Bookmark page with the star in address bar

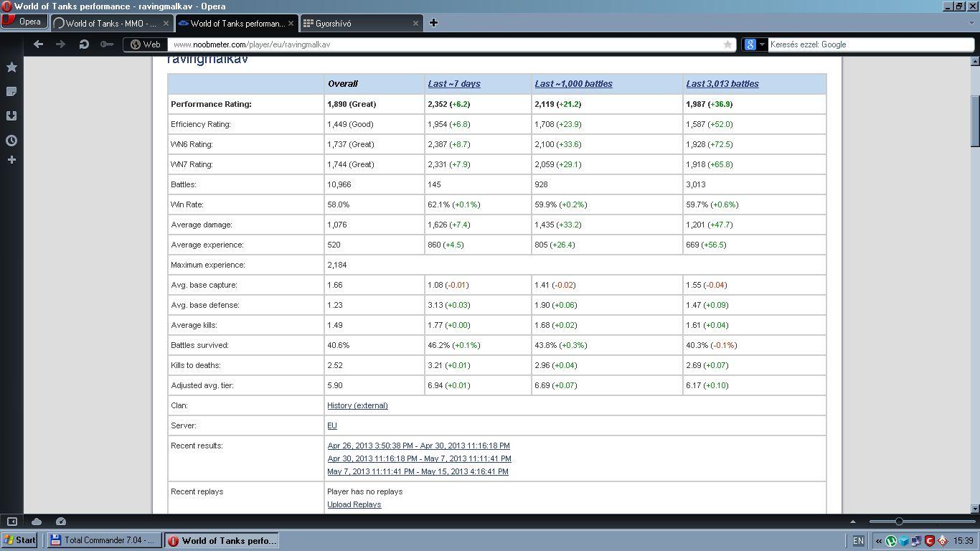click(x=727, y=44)
